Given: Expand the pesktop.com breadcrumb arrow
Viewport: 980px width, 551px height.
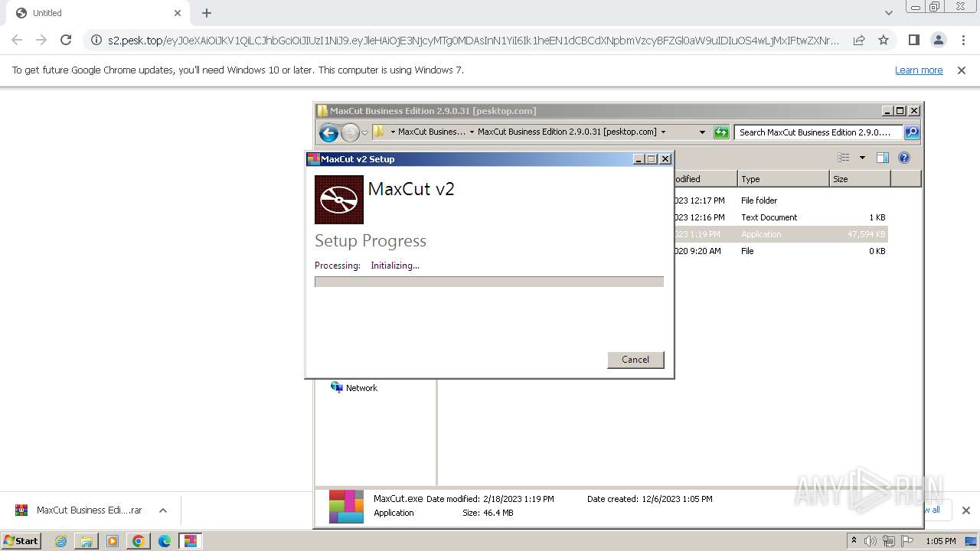Looking at the screenshot, I should (663, 132).
